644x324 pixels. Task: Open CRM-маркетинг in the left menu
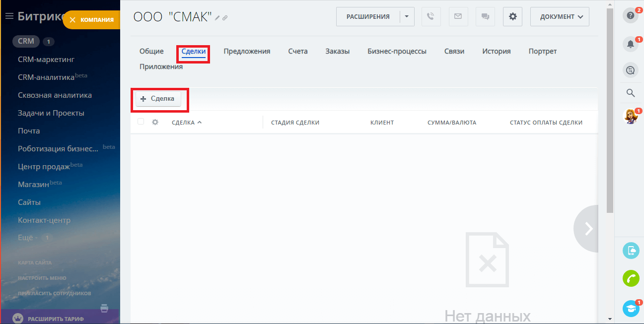[46, 60]
